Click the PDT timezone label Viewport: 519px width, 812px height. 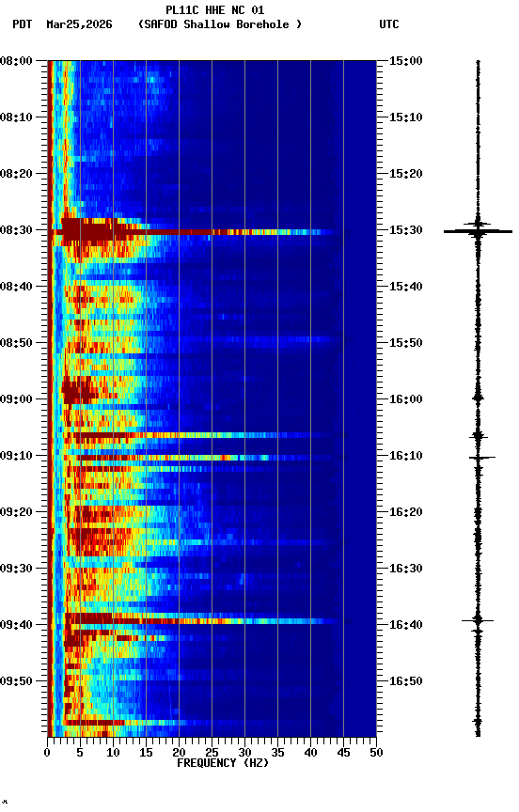click(x=22, y=24)
